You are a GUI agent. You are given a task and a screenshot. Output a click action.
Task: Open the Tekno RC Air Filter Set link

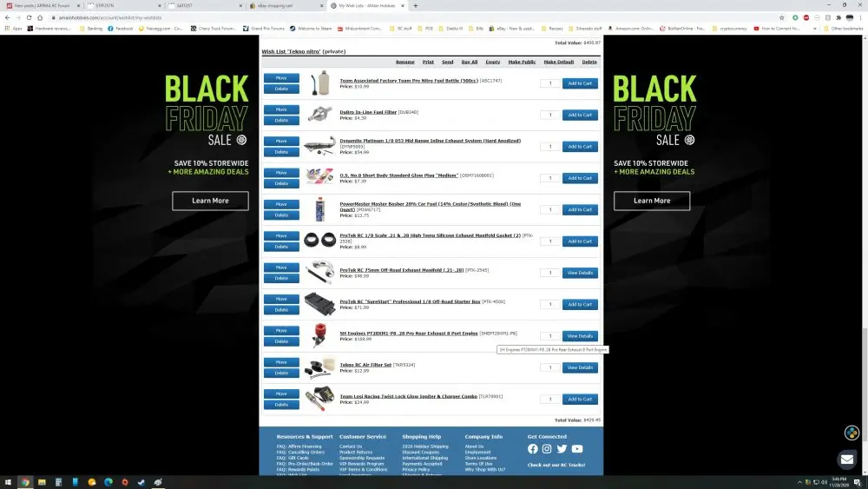click(x=365, y=365)
